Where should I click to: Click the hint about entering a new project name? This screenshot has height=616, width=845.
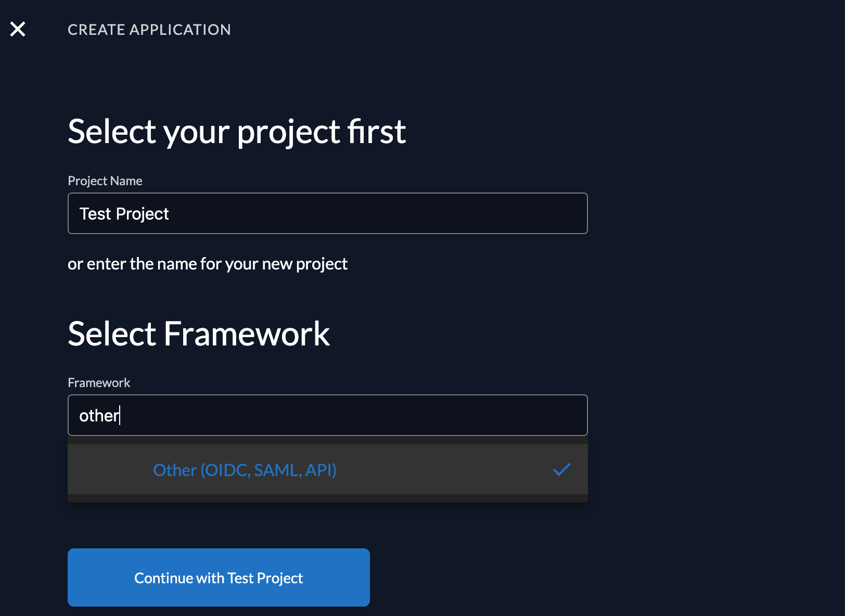[207, 263]
